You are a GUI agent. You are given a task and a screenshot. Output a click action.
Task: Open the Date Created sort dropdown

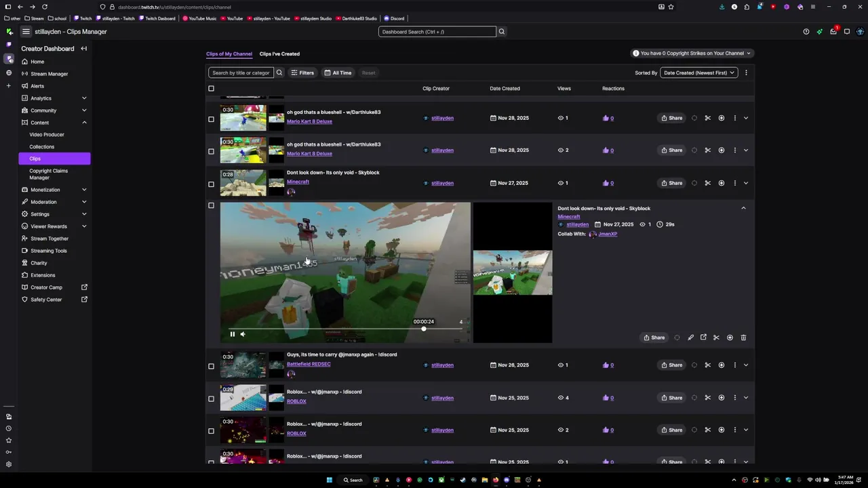(699, 73)
